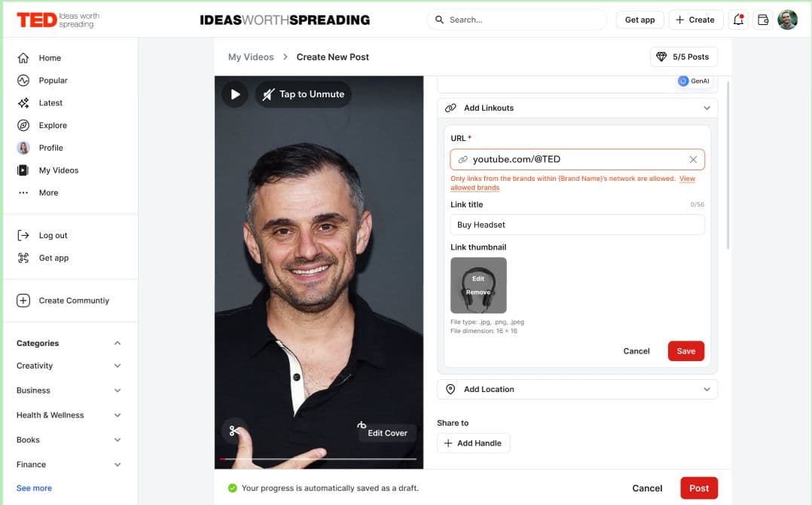Click the Latest sparkle icon
The image size is (812, 505).
[23, 103]
